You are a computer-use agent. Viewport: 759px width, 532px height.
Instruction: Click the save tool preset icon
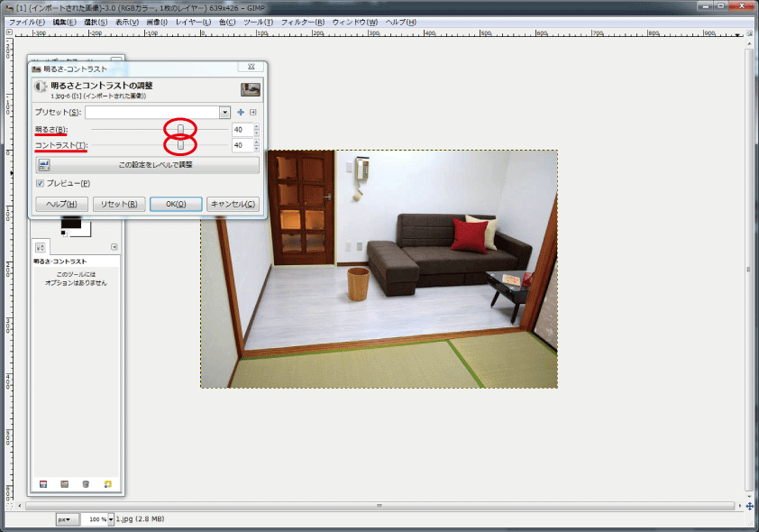pyautogui.click(x=43, y=484)
